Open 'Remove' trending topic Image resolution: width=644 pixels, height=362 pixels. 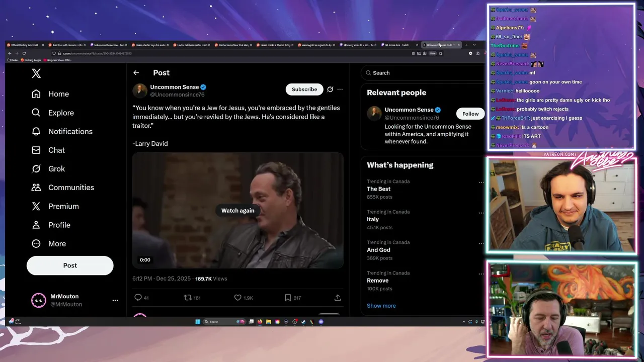pyautogui.click(x=377, y=281)
